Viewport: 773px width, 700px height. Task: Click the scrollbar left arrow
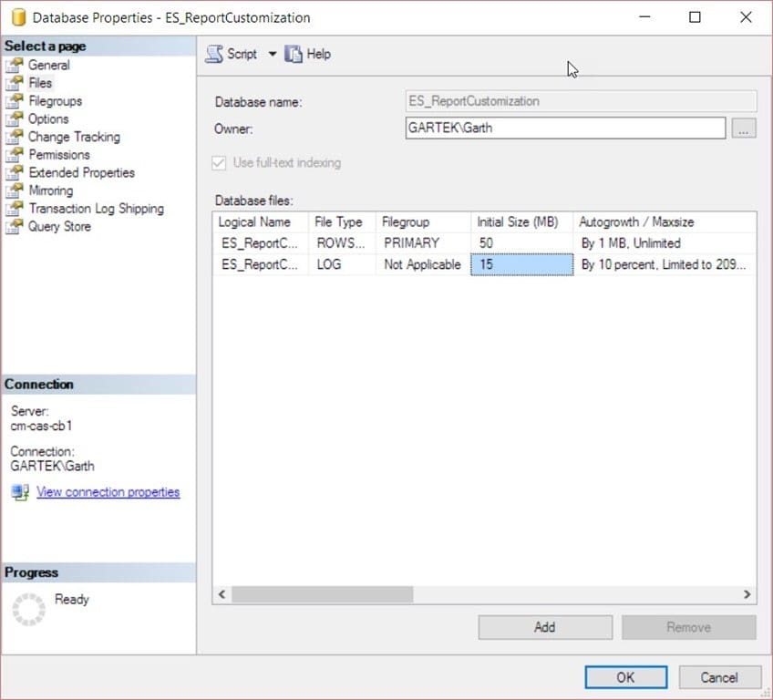point(222,594)
